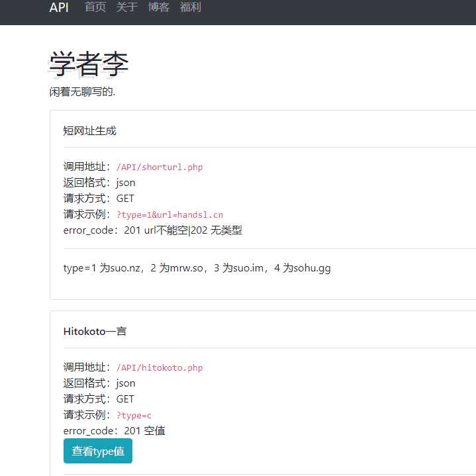Click 返回格式 json in Hitokoto card
The height and width of the screenshot is (476, 476).
click(x=99, y=383)
